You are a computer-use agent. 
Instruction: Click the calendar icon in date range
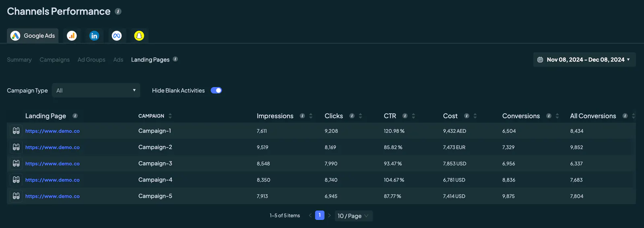point(540,60)
